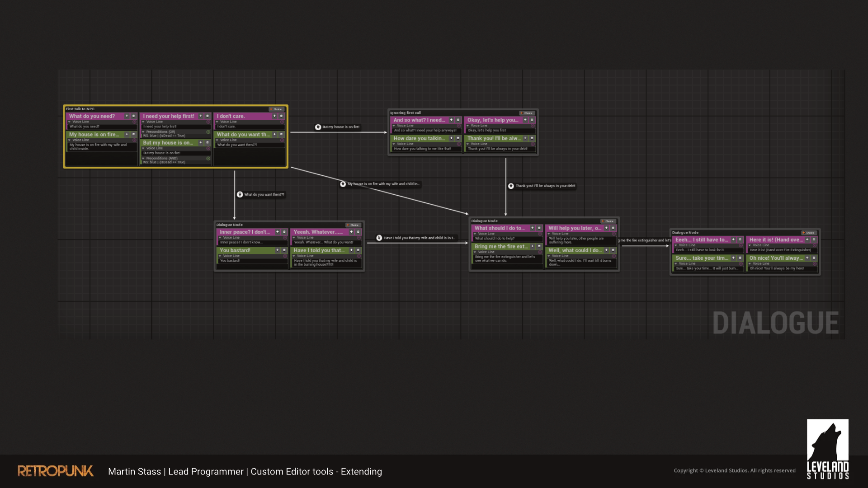Collapse Voice Line under 'I don't care.'
The width and height of the screenshot is (868, 488).
[x=217, y=122]
